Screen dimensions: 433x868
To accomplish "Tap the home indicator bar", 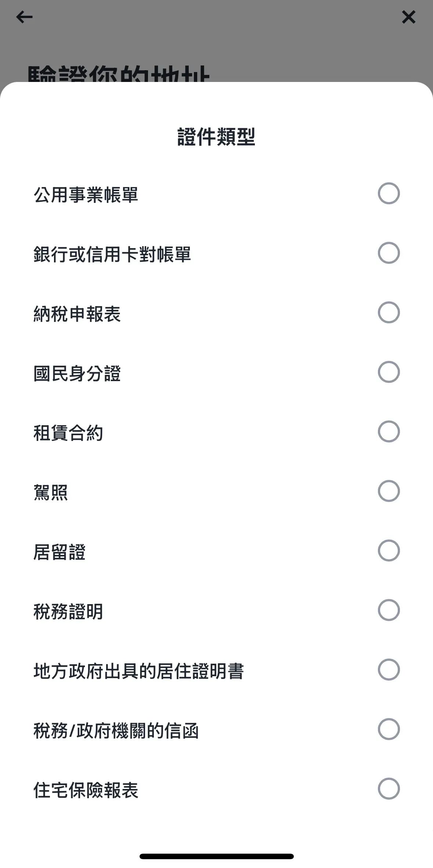I will pyautogui.click(x=216, y=856).
